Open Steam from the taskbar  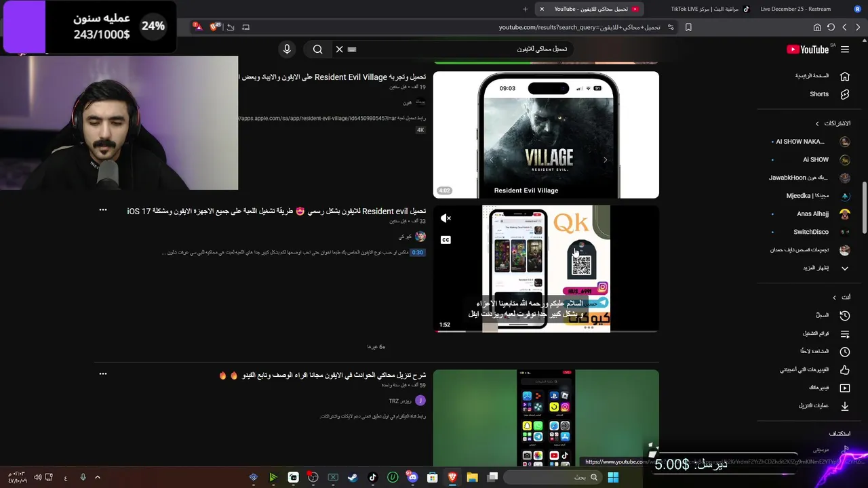353,477
